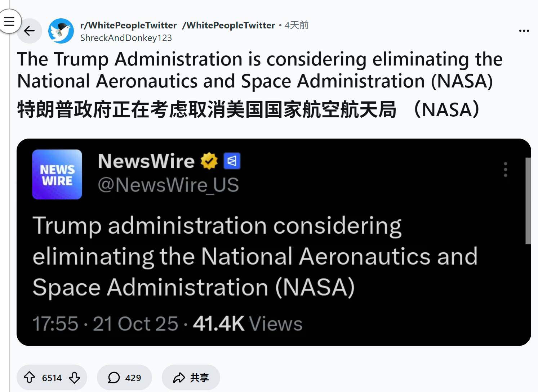The image size is (538, 392).
Task: Click the @NewsWire_US handle
Action: (168, 185)
